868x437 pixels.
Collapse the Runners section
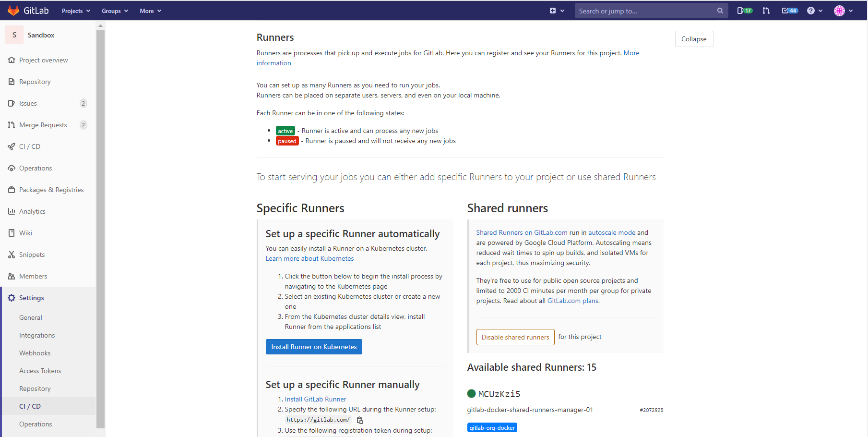click(694, 39)
